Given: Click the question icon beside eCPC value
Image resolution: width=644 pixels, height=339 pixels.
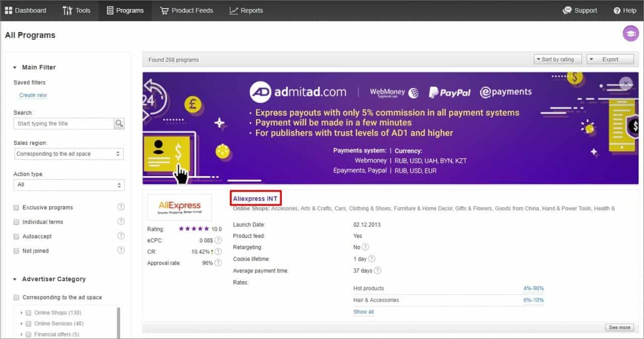Looking at the screenshot, I should 218,240.
